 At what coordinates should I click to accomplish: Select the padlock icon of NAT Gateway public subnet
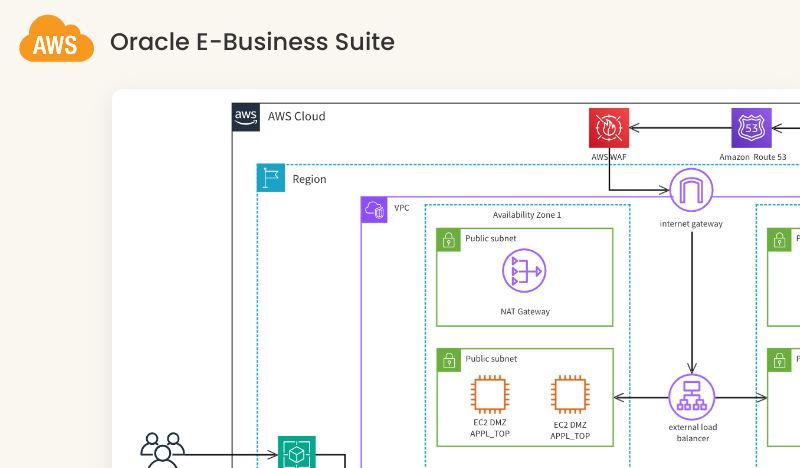[x=449, y=240]
